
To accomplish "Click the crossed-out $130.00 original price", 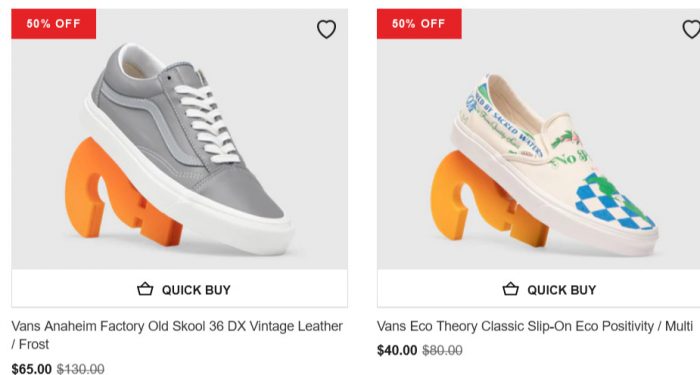I will (x=80, y=369).
